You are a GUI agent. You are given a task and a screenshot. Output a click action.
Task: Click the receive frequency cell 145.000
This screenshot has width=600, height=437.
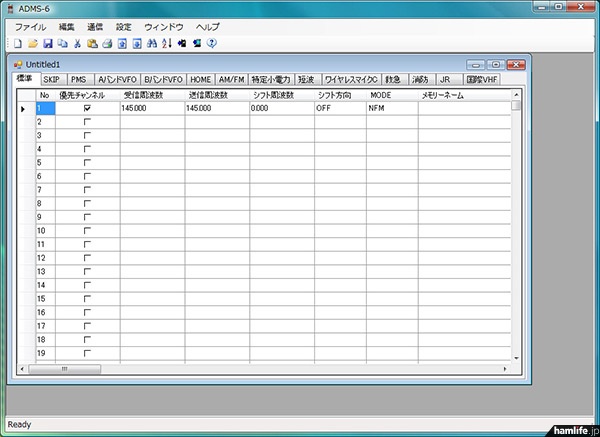tap(151, 108)
